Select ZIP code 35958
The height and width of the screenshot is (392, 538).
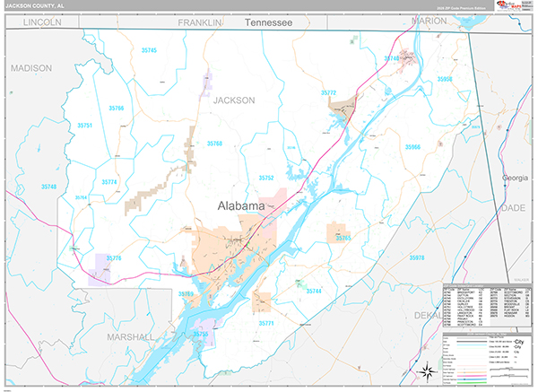click(x=445, y=79)
